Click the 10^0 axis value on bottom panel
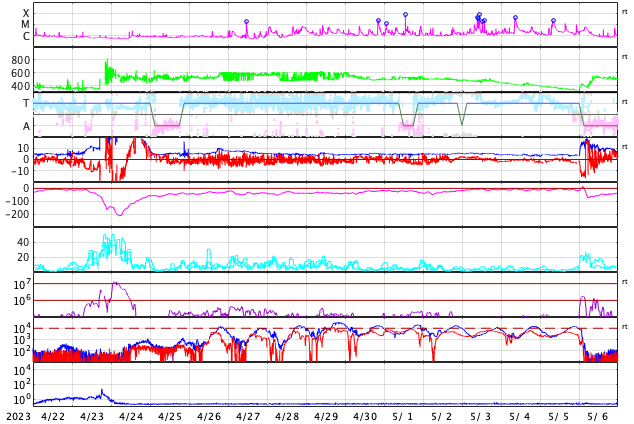Image resolution: width=634 pixels, height=424 pixels. tap(22, 399)
